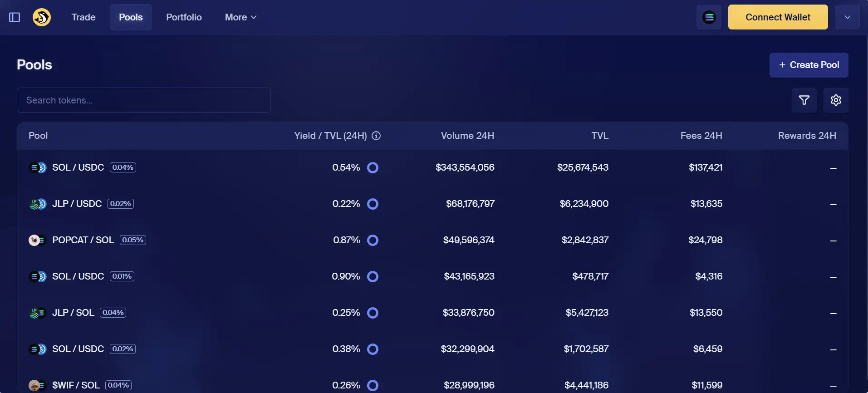Open the Trade tab
The height and width of the screenshot is (393, 868).
tap(83, 17)
